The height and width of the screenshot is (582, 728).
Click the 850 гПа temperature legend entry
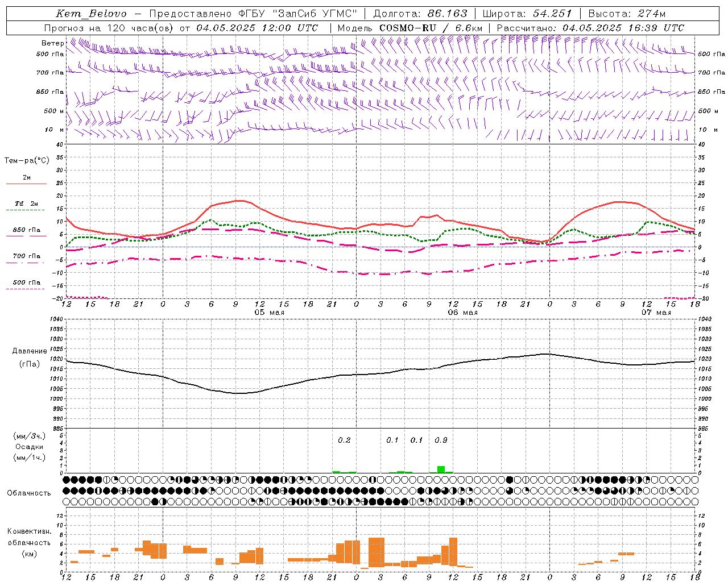26,230
